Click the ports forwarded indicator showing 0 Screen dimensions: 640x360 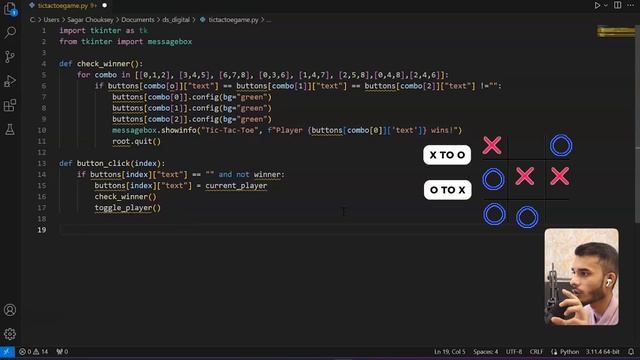click(62, 351)
